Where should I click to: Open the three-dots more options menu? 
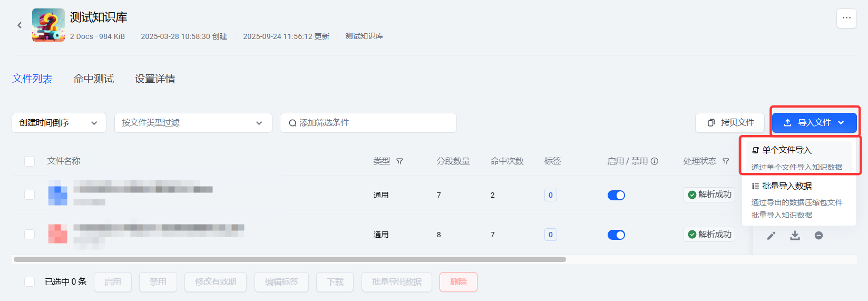pyautogui.click(x=846, y=18)
